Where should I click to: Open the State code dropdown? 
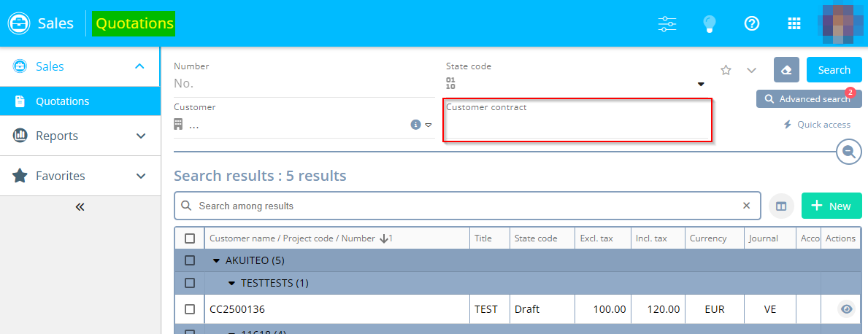(700, 84)
